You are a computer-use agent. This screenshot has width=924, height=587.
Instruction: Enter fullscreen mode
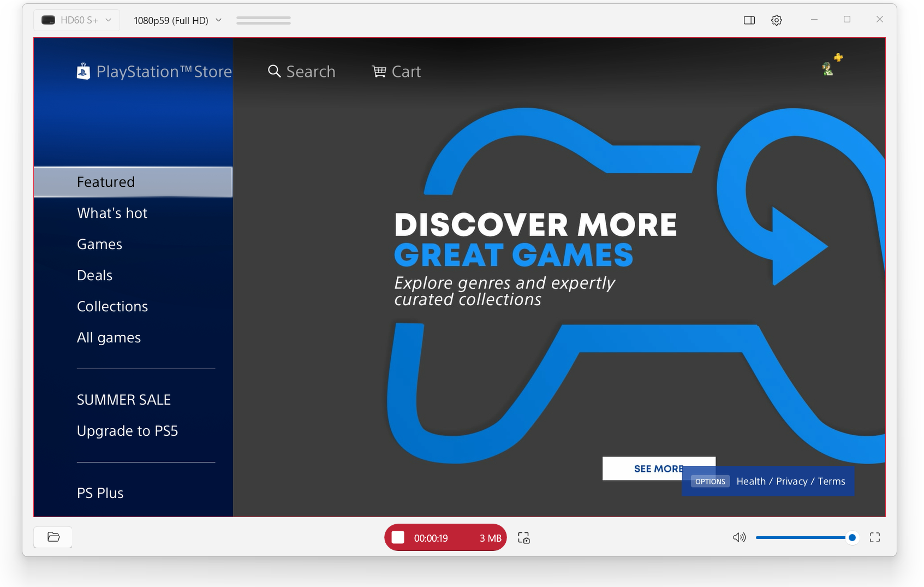tap(874, 537)
